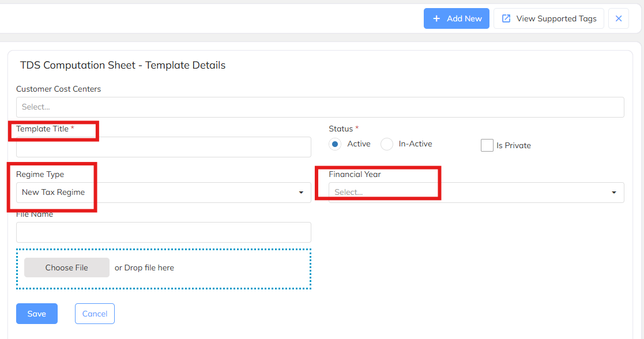
Task: Focus the Template Title input field
Action: pos(164,147)
